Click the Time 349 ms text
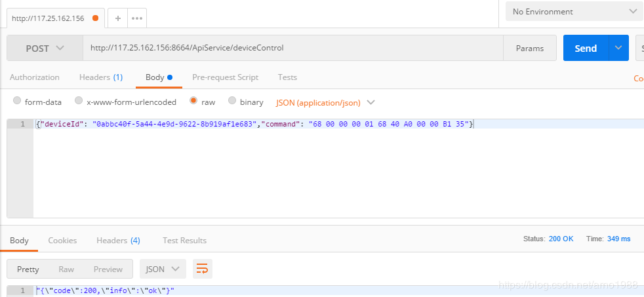The width and height of the screenshot is (644, 297). [x=609, y=239]
